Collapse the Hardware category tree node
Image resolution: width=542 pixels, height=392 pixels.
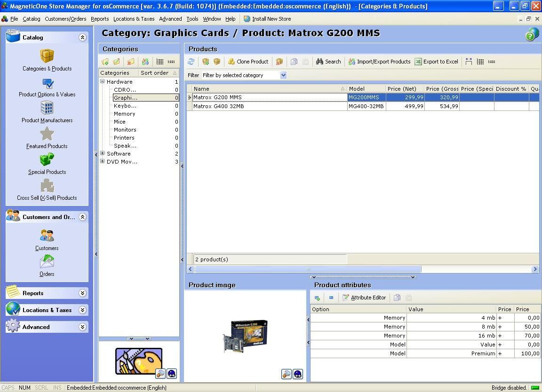pyautogui.click(x=102, y=81)
